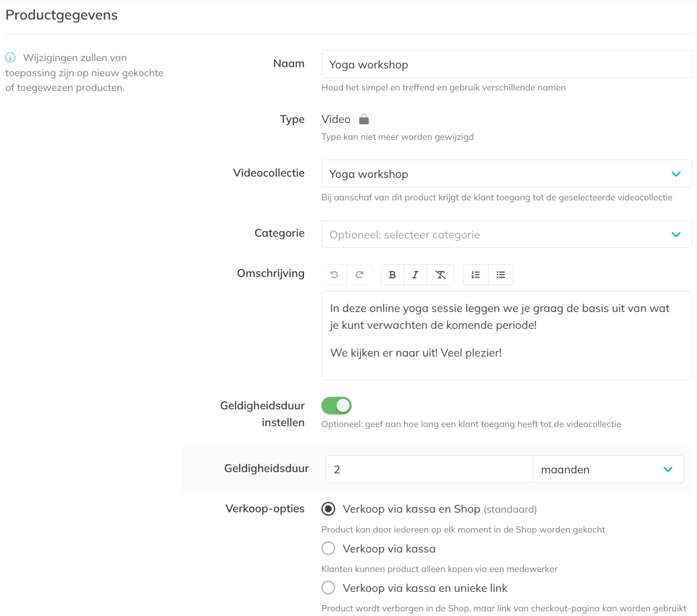The width and height of the screenshot is (697, 616).
Task: Choose Verkoop via kassa en unieke link
Action: pyautogui.click(x=328, y=588)
